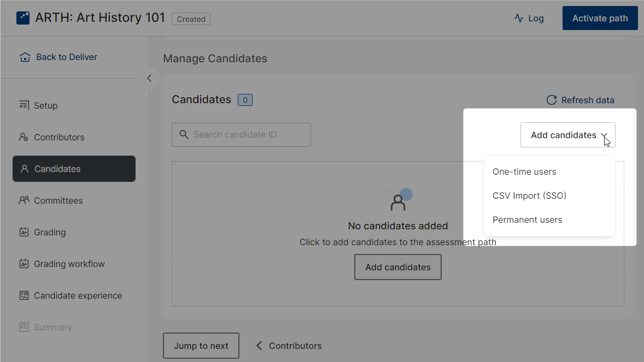Choose One-time users option
The width and height of the screenshot is (644, 362).
549,171
